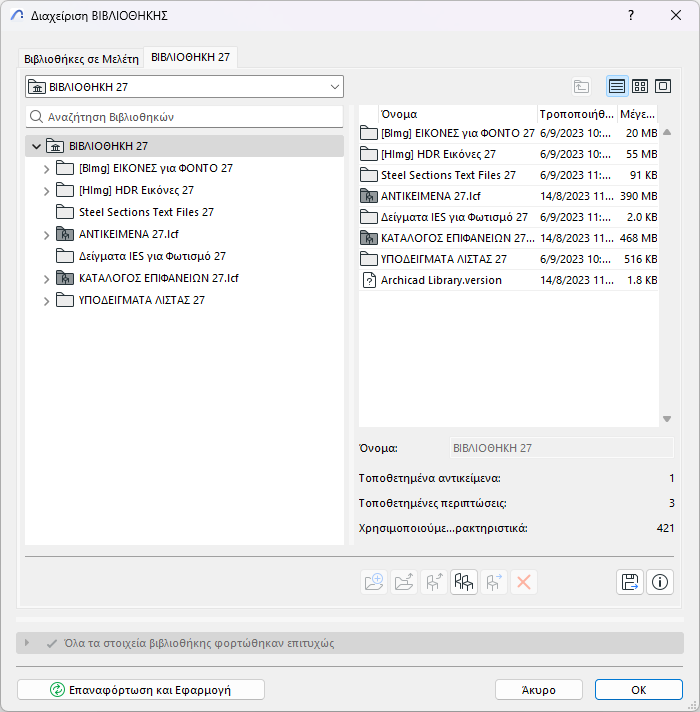Click the export library save icon

[x=630, y=582]
